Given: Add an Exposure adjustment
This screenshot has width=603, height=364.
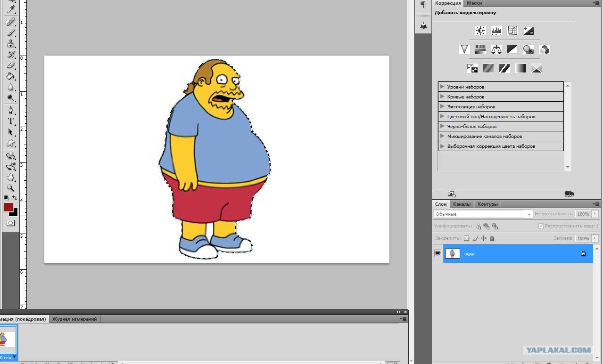Looking at the screenshot, I should [529, 31].
